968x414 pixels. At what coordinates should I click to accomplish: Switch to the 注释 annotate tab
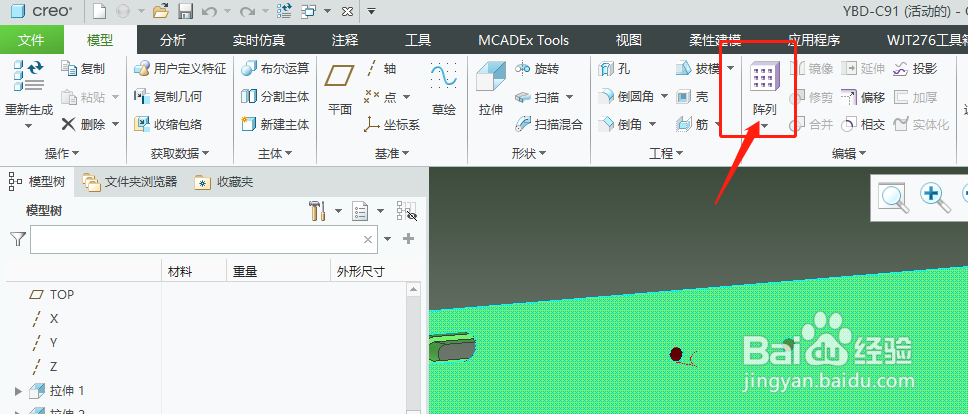click(344, 40)
